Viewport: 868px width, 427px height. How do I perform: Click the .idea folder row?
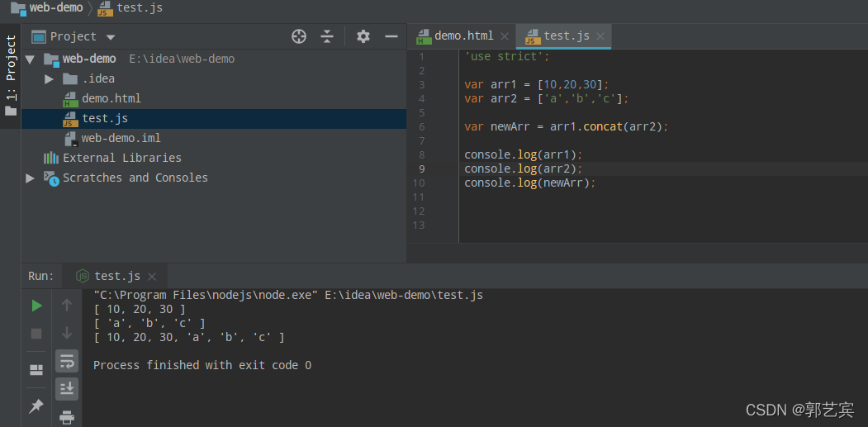pyautogui.click(x=214, y=78)
